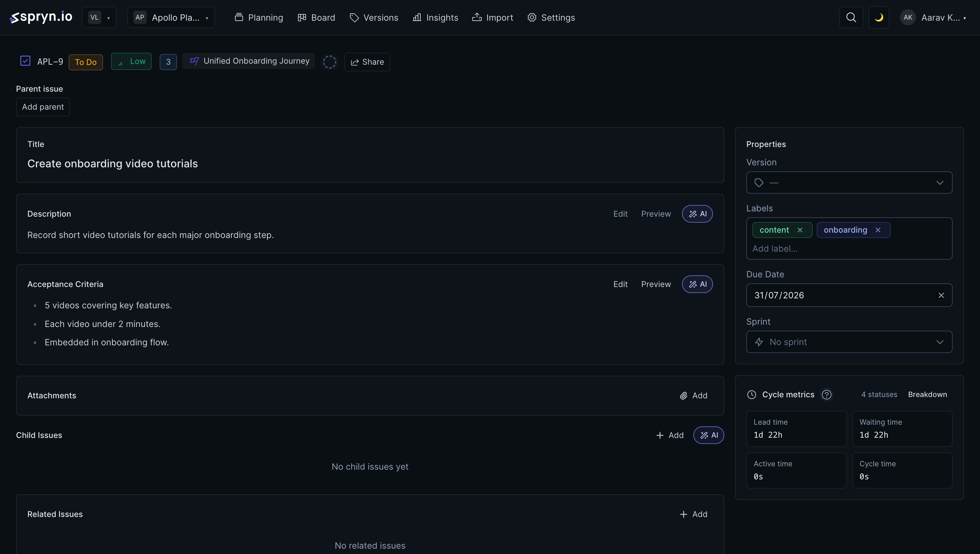980x554 pixels.
Task: Click the Cycle metrics help icon
Action: tap(826, 395)
